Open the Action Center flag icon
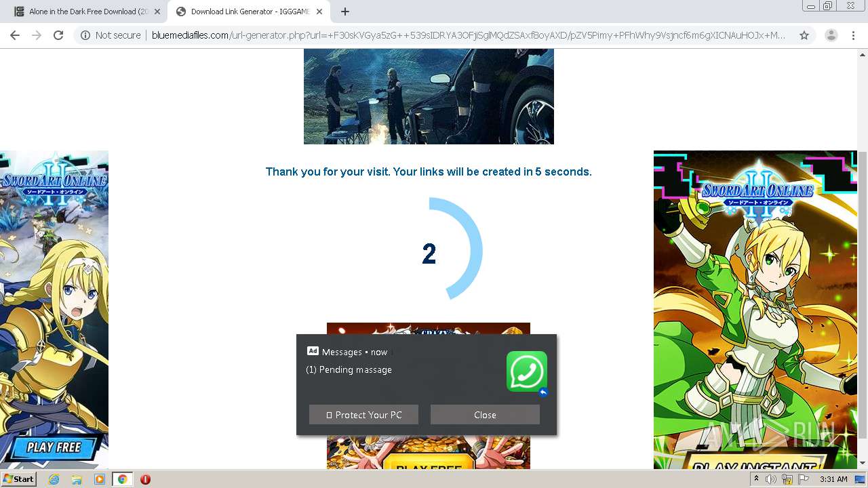The image size is (868, 488). pos(803,479)
